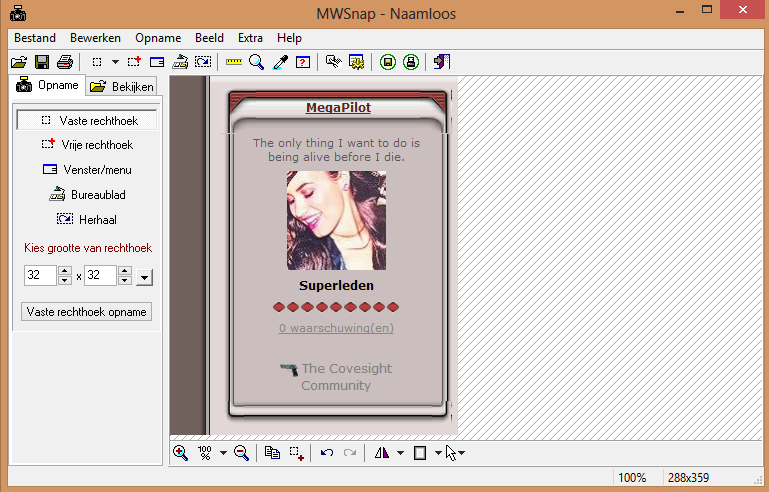Viewport: 769px width, 492px height.
Task: Increase rectangle height with up arrow
Action: (x=125, y=270)
